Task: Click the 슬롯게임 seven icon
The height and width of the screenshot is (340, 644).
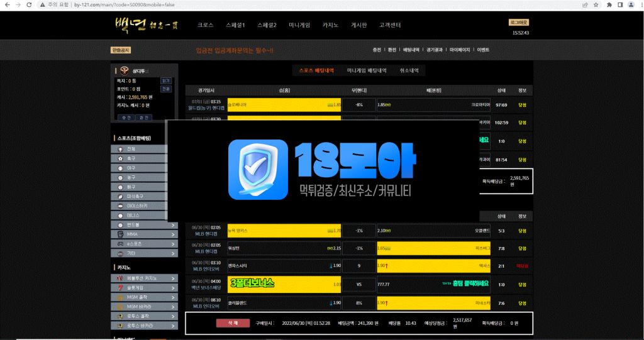Action: (x=120, y=288)
